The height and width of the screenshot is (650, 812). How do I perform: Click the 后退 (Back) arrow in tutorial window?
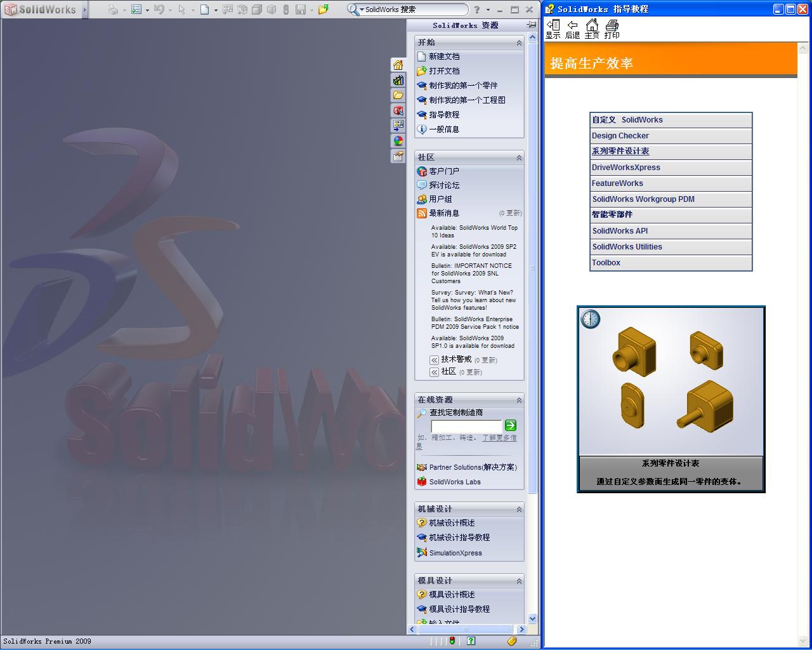[x=572, y=29]
